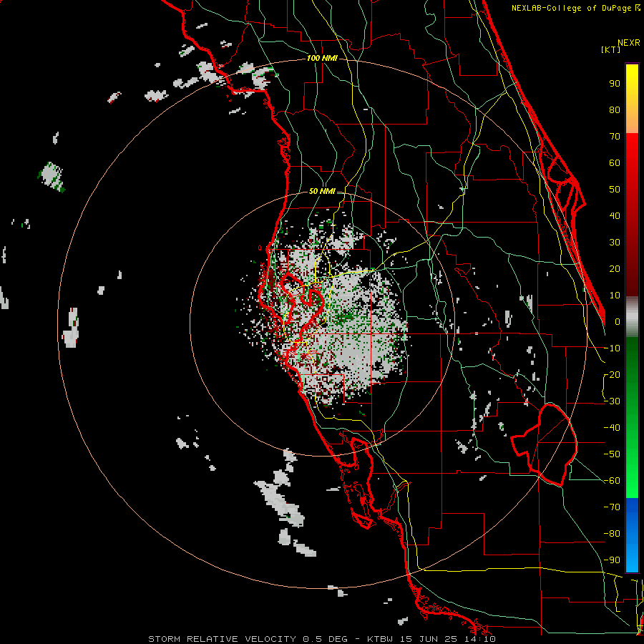
Task: Click the 50 NMI range ring label
Action: 322,191
